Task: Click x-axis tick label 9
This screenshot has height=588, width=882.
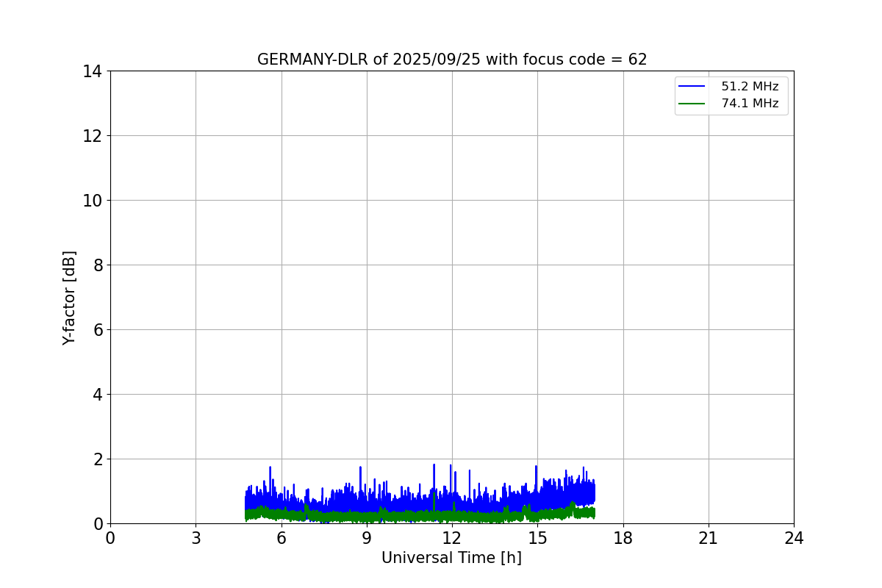Action: click(367, 538)
